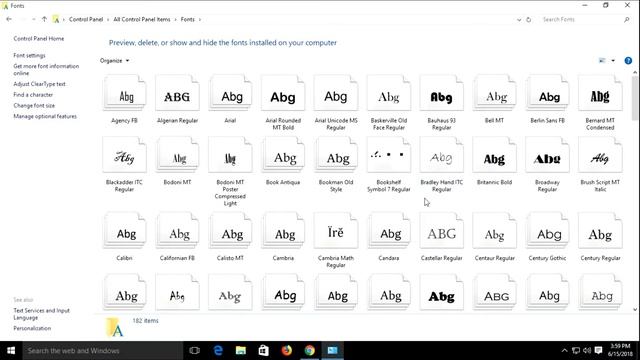The image size is (640, 360).
Task: Open the Help question mark button
Action: pos(628,60)
